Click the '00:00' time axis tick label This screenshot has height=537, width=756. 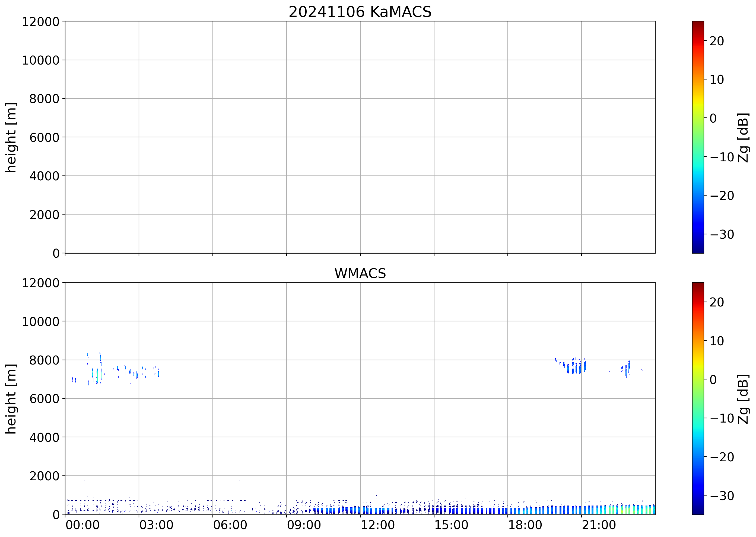click(x=82, y=525)
